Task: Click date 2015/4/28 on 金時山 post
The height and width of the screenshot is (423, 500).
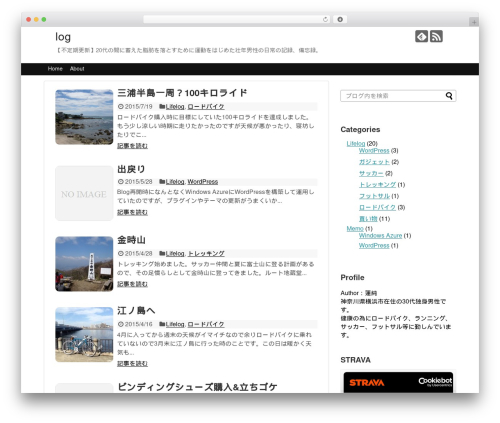Action: (138, 254)
